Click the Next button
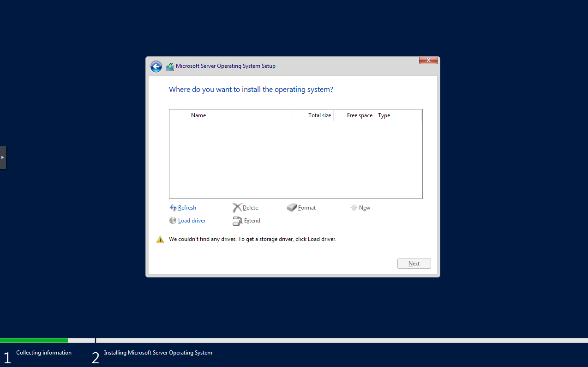This screenshot has height=367, width=588. point(414,264)
